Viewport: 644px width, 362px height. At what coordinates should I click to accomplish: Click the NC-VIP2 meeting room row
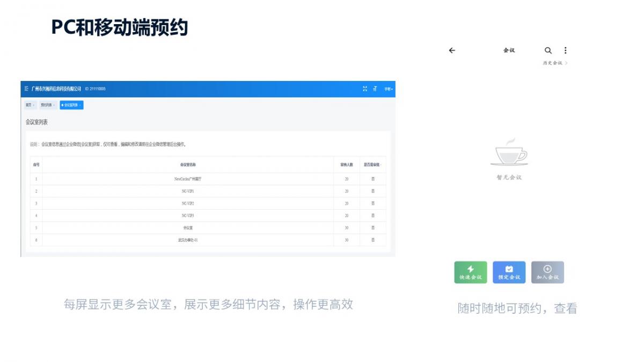(187, 204)
